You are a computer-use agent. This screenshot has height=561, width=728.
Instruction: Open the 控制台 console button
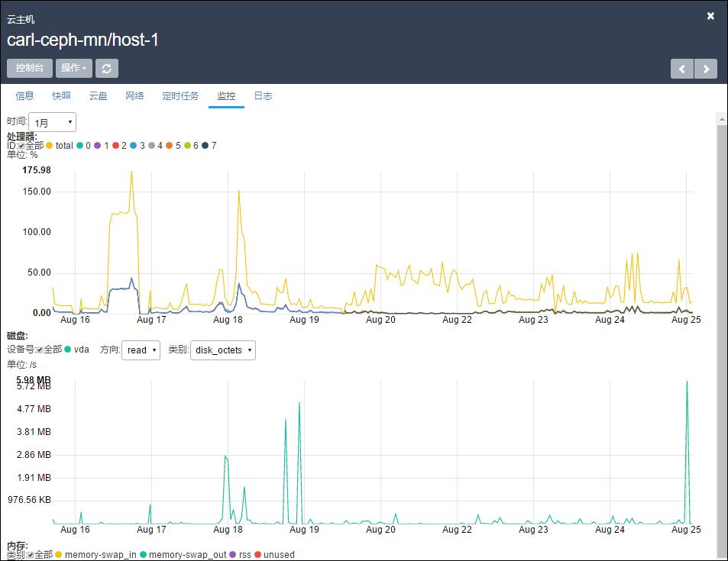pyautogui.click(x=30, y=68)
